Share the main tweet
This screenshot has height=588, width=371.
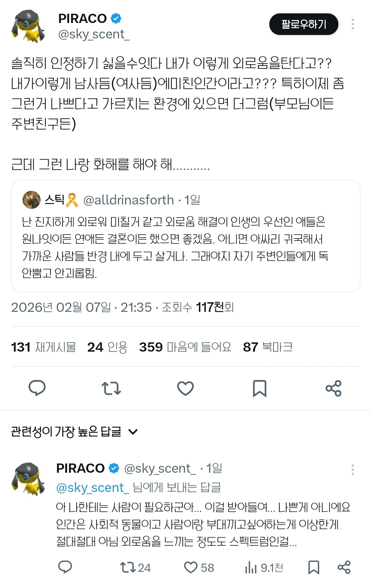(334, 388)
